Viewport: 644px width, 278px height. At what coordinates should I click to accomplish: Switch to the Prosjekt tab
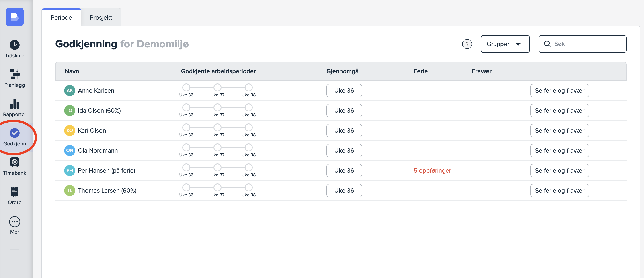click(101, 18)
